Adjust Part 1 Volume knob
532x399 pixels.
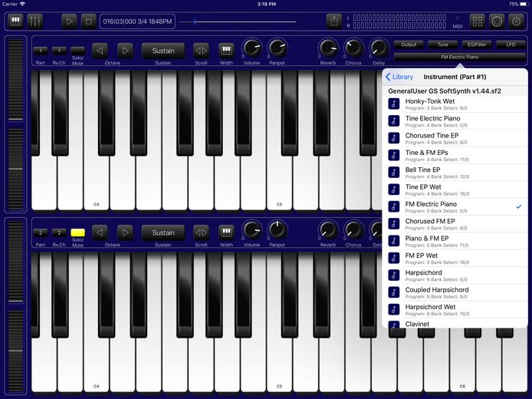(252, 48)
